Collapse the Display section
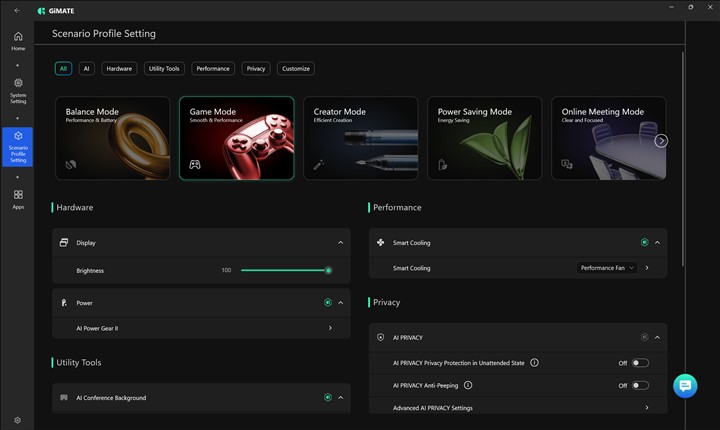Image resolution: width=720 pixels, height=430 pixels. 340,243
